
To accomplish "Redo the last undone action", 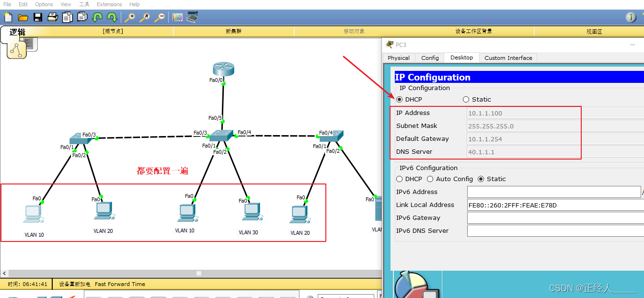I will click(112, 17).
